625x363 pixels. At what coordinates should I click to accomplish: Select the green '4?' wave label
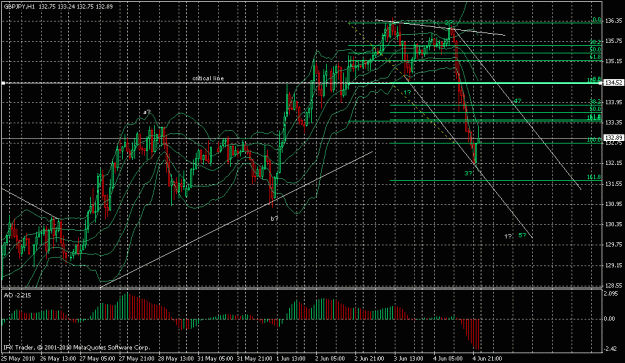[517, 101]
